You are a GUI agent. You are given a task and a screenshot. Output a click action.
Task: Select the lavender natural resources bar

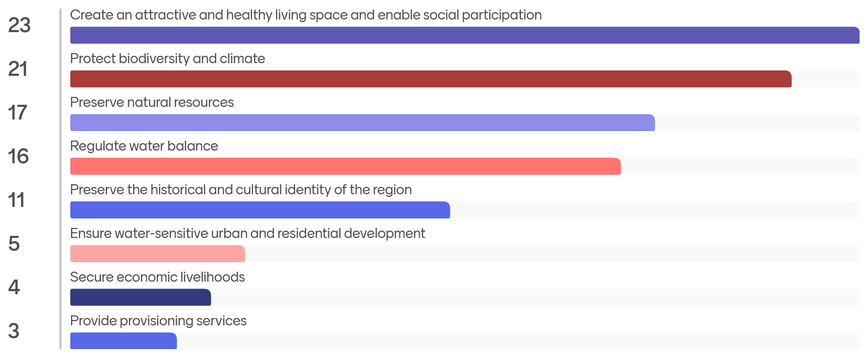point(362,123)
